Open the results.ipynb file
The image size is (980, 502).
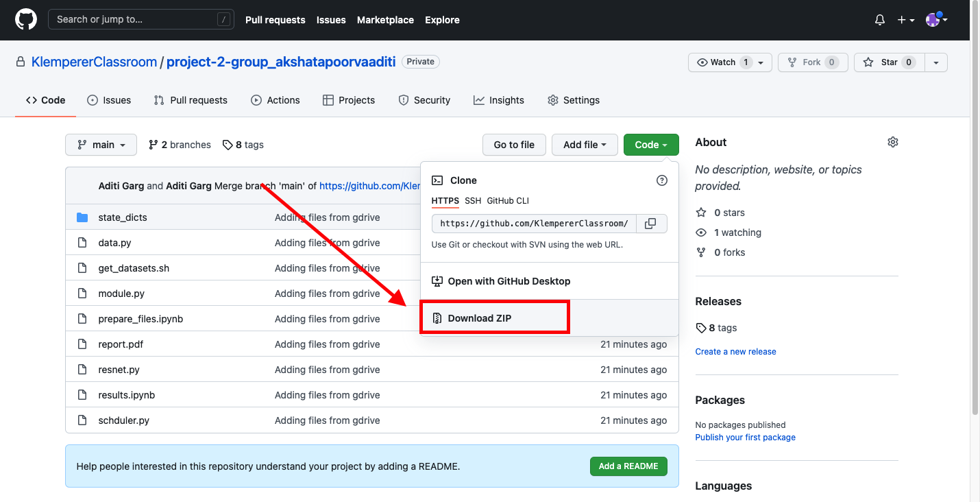pos(127,395)
